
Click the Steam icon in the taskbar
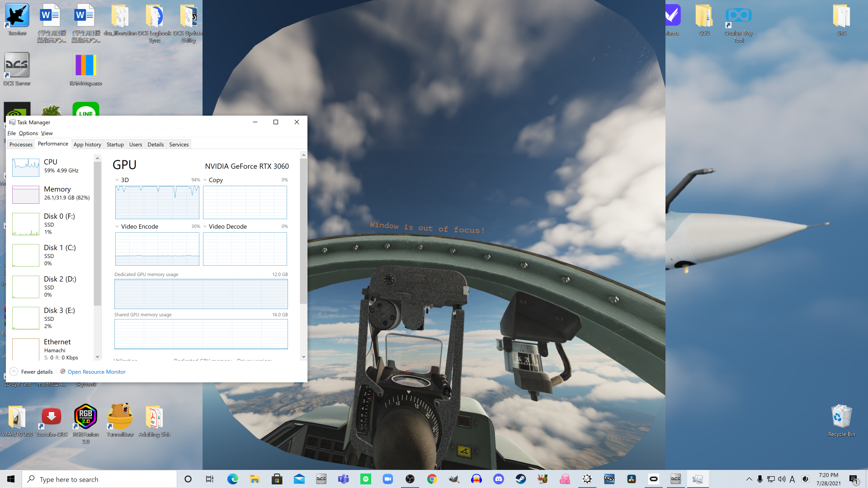[x=520, y=479]
